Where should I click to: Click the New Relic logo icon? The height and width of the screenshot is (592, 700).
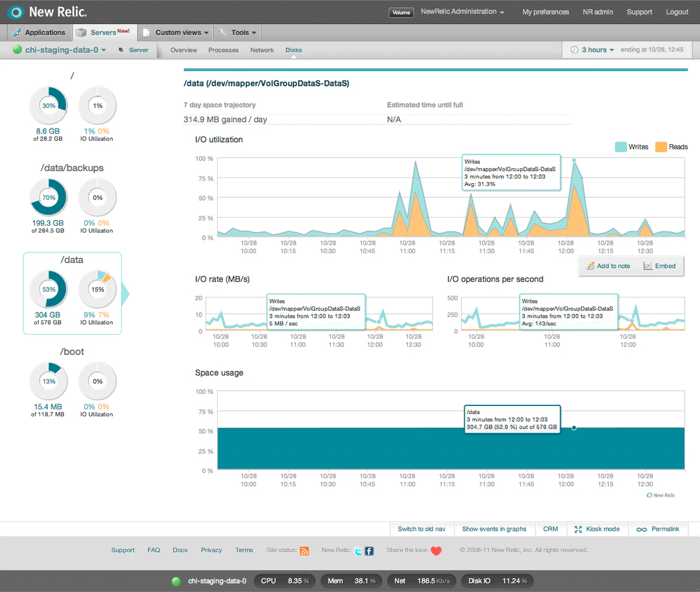15,12
